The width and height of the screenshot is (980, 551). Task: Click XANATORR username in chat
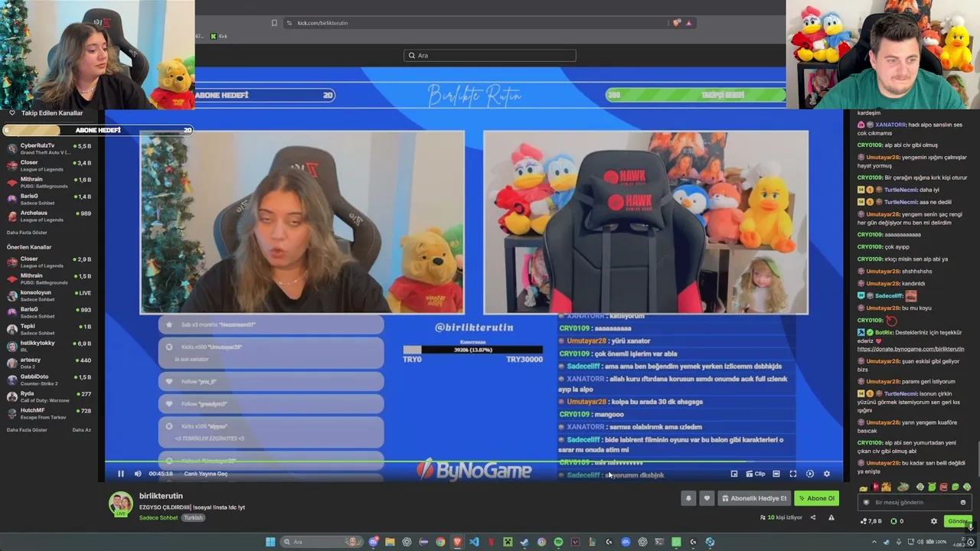click(x=890, y=125)
